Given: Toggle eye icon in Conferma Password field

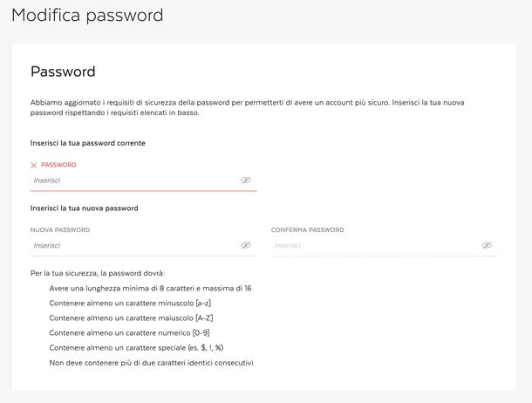Looking at the screenshot, I should click(x=487, y=246).
